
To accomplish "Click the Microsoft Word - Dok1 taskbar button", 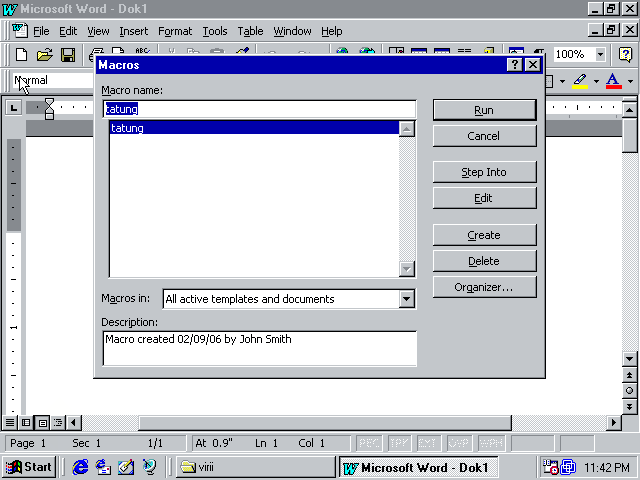I will click(418, 467).
